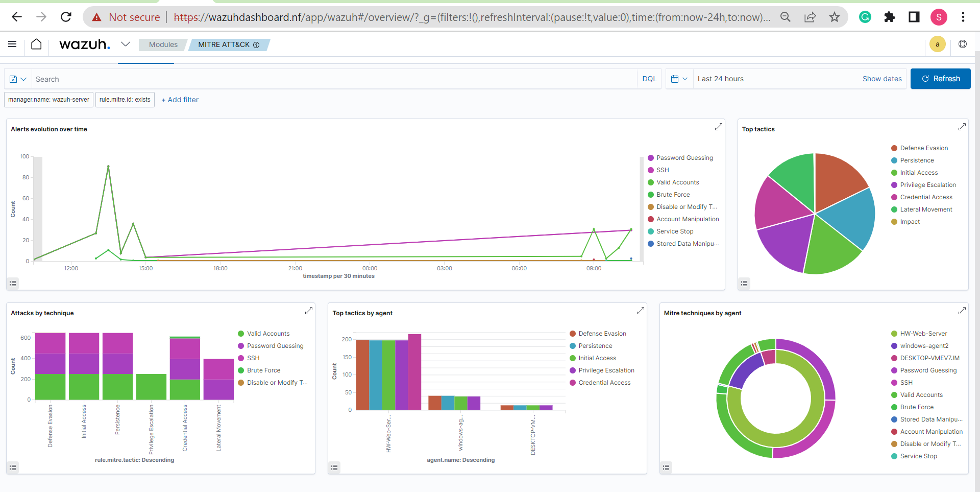This screenshot has width=980, height=492.
Task: Open help icon in top right header
Action: 963,44
